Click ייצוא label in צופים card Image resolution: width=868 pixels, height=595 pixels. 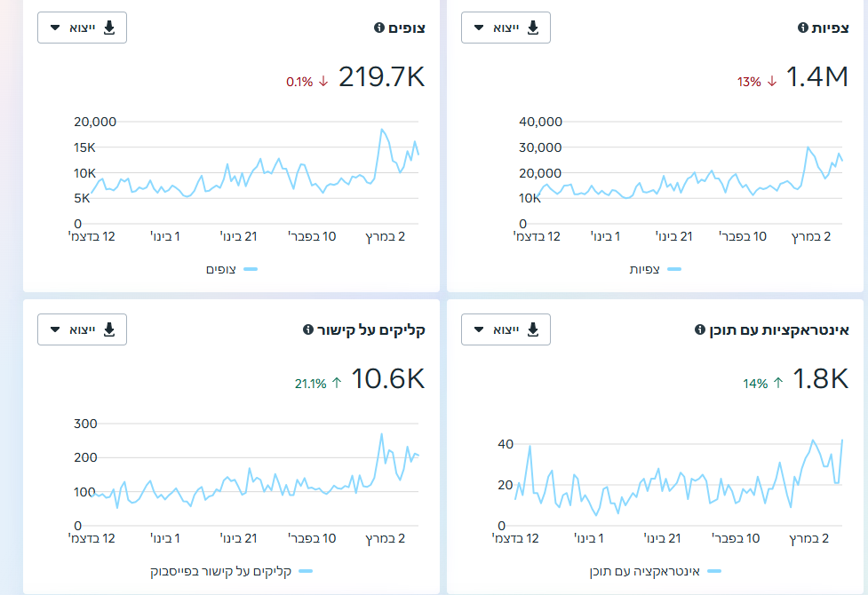(x=83, y=28)
